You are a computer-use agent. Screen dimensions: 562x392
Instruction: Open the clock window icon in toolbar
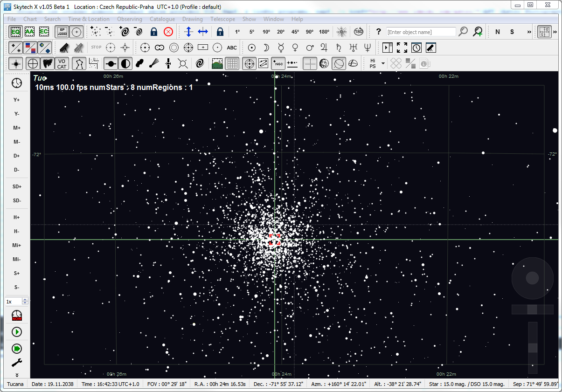416,48
